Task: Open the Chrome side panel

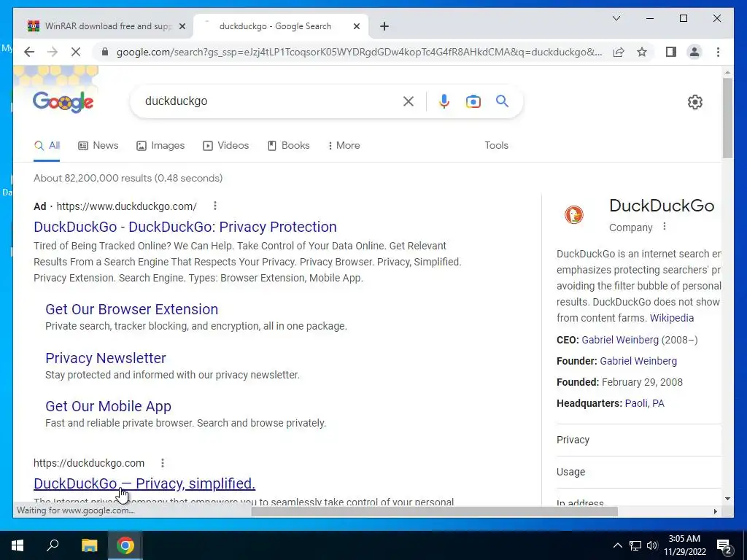Action: (671, 52)
